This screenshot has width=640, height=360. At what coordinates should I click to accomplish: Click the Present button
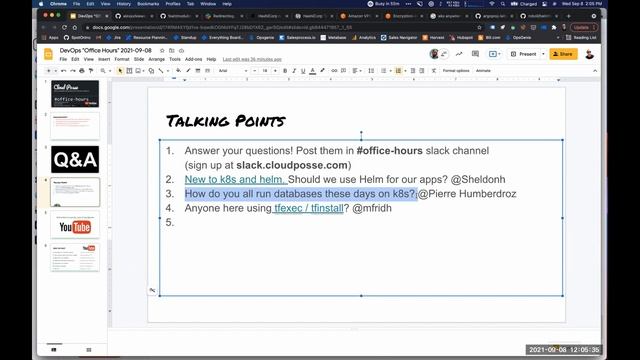[524, 54]
